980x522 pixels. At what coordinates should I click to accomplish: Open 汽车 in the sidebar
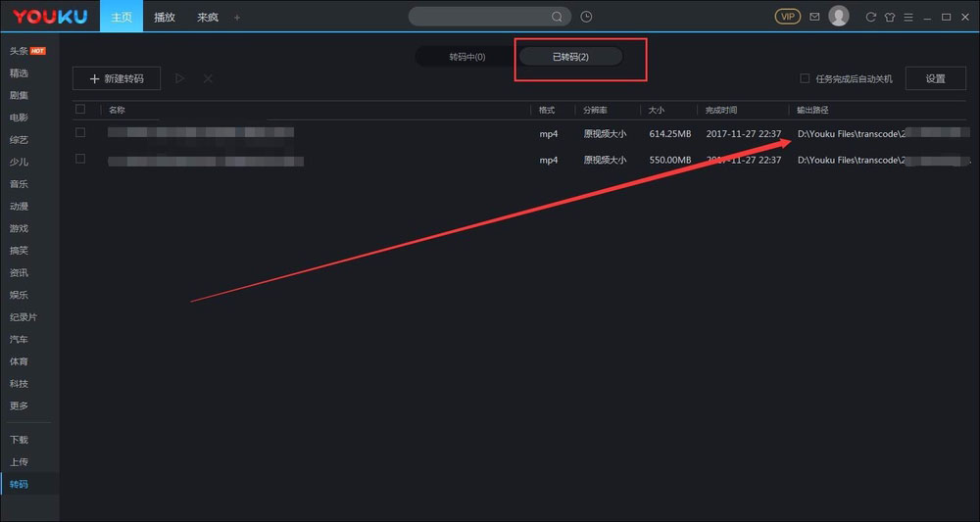click(x=19, y=339)
